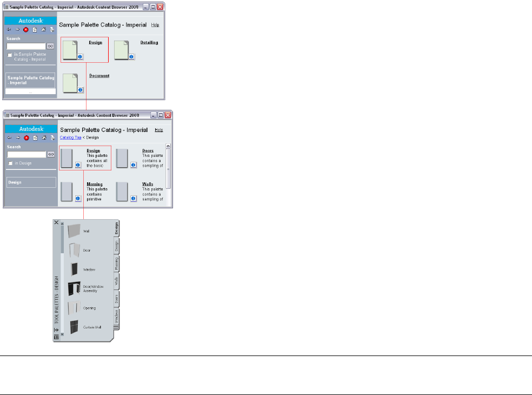Screen dimensions: 532x395
Task: Click Back arrow in lower Design-category window
Action: [10, 137]
